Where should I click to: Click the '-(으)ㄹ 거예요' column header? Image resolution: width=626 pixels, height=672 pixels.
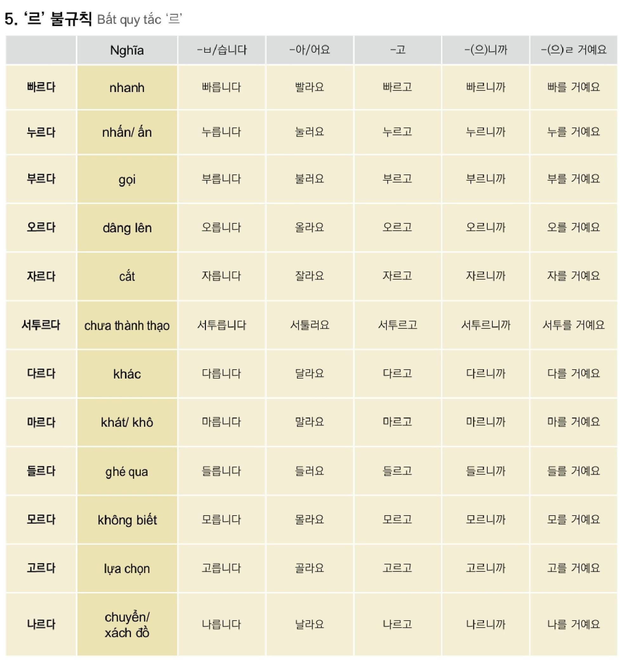tap(573, 50)
